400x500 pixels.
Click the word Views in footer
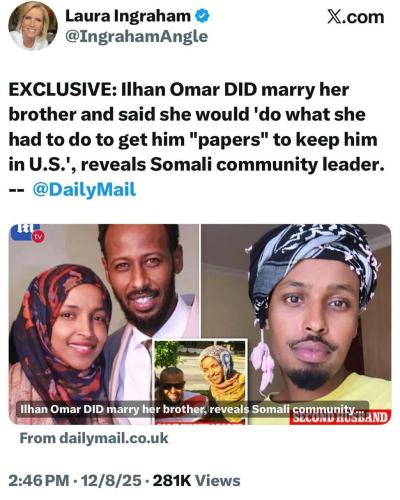[x=217, y=481]
